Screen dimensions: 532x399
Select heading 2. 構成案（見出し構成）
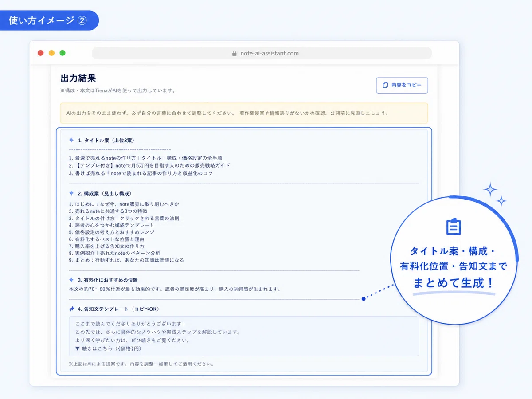tap(105, 193)
